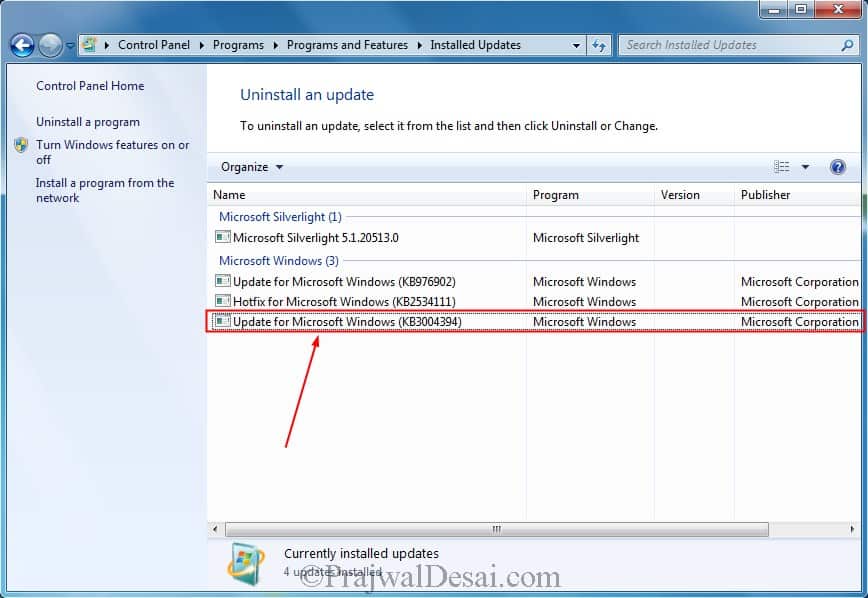Open Control Panel Home link

pyautogui.click(x=90, y=86)
